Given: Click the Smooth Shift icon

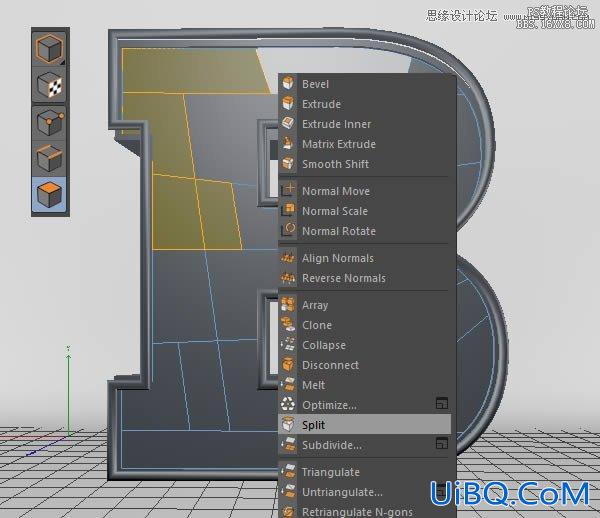Looking at the screenshot, I should (288, 163).
